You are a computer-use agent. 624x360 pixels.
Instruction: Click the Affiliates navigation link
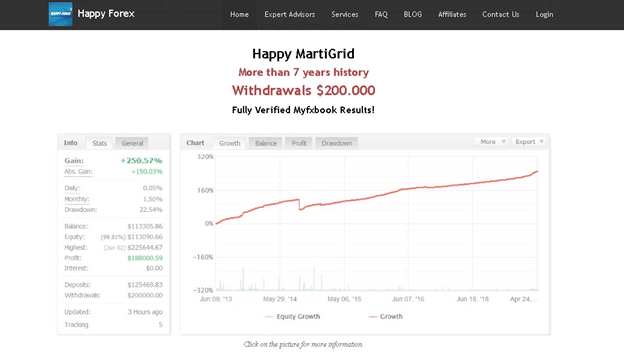(x=452, y=14)
